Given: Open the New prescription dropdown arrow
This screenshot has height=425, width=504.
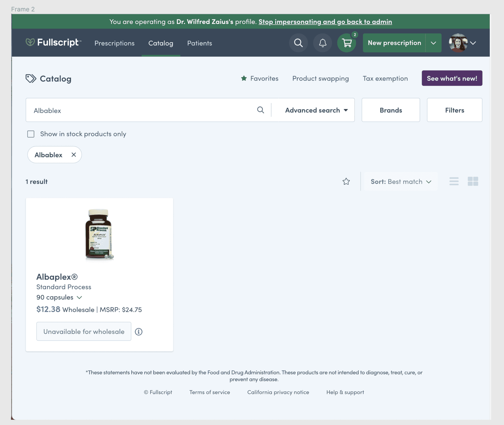Looking at the screenshot, I should tap(433, 43).
